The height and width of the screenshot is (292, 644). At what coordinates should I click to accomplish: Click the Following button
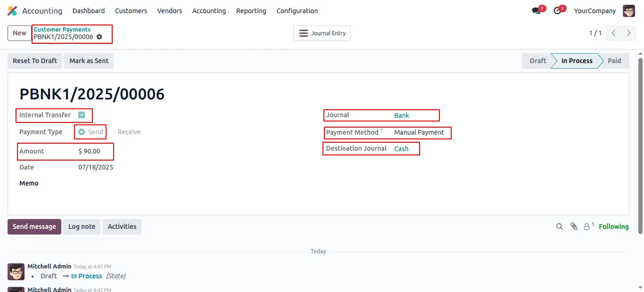614,227
